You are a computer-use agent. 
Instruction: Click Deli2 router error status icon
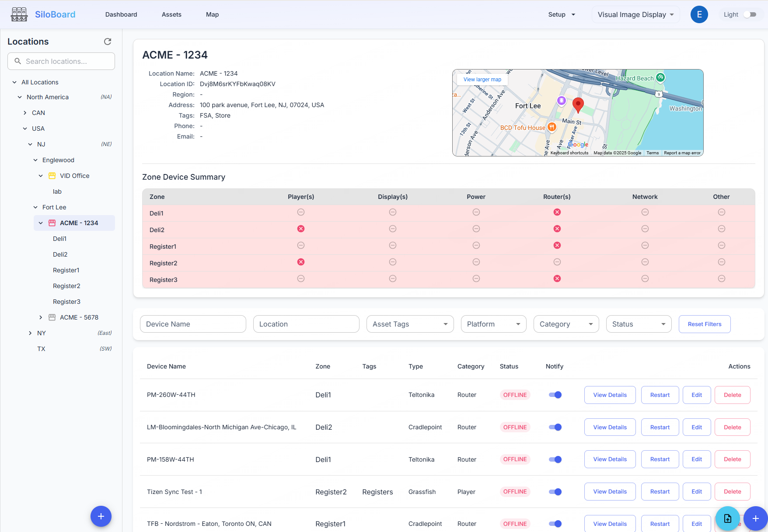pyautogui.click(x=557, y=229)
